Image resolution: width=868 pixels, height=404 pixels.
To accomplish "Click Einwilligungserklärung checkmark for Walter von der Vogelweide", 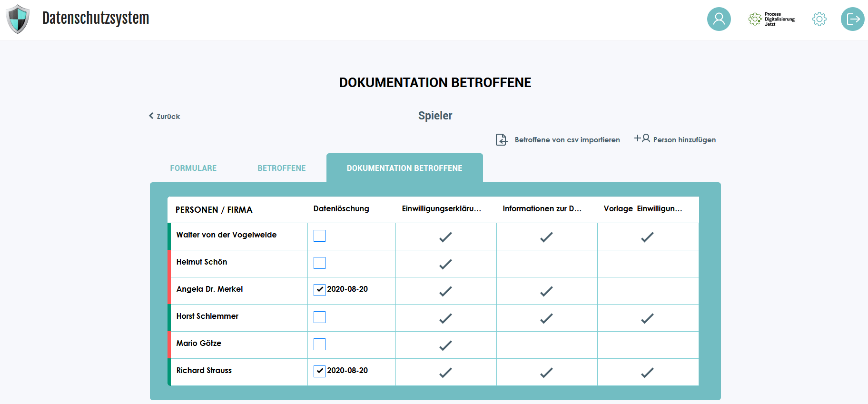I will pyautogui.click(x=445, y=237).
